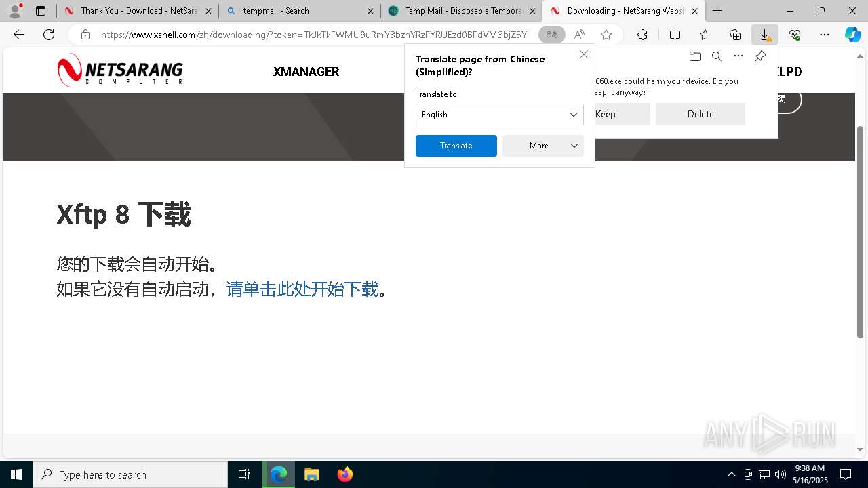Expand the More options dropdown
This screenshot has height=488, width=868.
542,146
